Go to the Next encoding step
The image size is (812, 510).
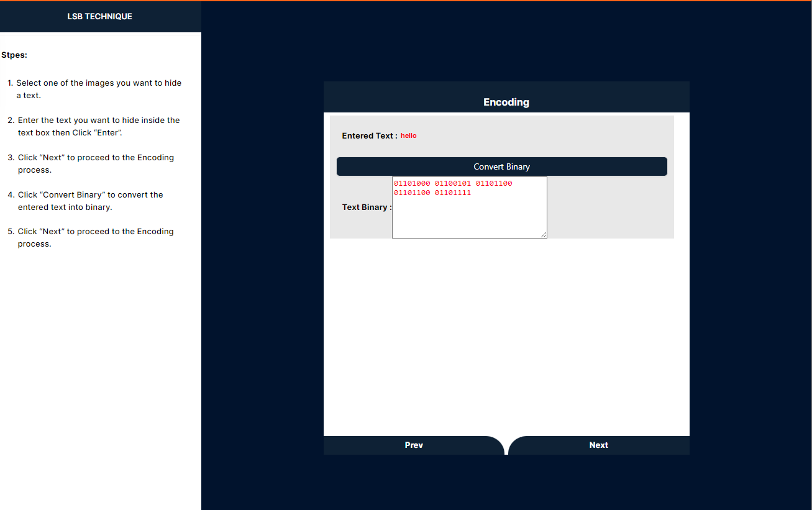[x=598, y=445]
